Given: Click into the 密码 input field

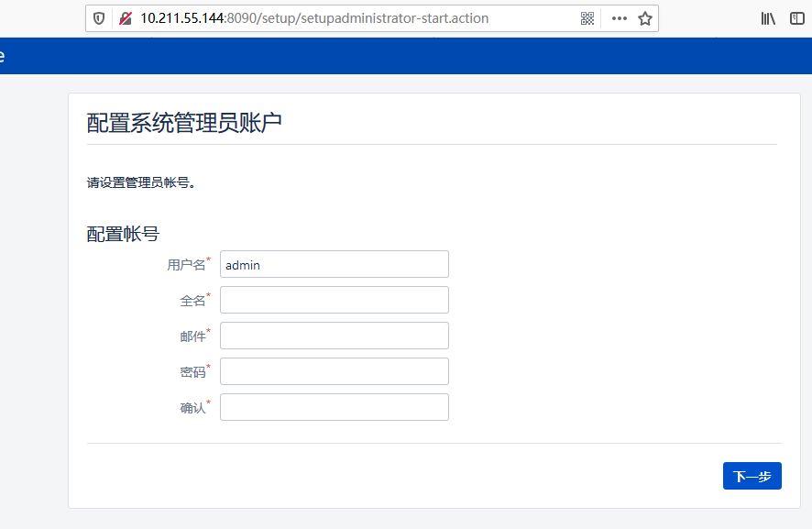Looking at the screenshot, I should tap(334, 371).
